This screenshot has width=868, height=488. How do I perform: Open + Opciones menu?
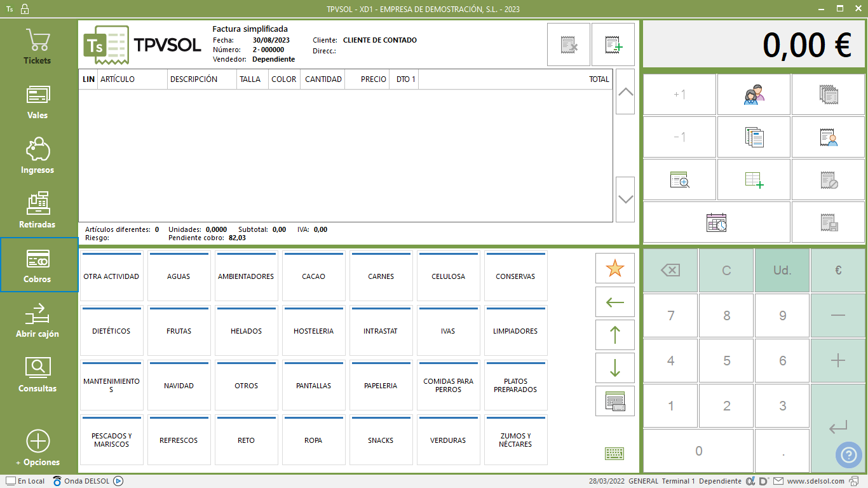click(x=38, y=449)
